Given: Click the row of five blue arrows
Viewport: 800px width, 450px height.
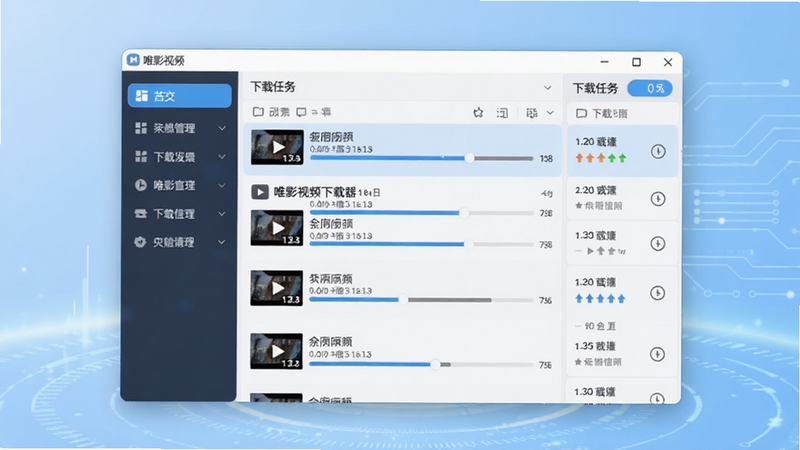Looking at the screenshot, I should [x=600, y=298].
